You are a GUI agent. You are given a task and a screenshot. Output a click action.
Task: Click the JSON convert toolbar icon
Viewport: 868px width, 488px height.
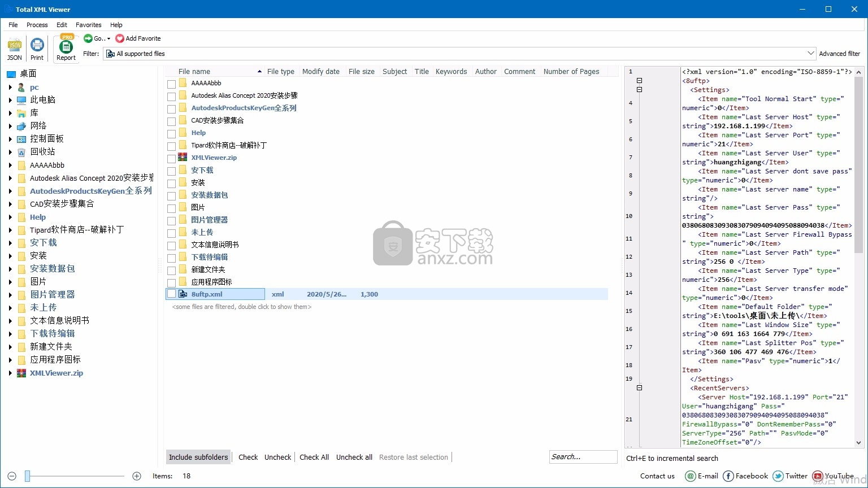click(x=14, y=45)
